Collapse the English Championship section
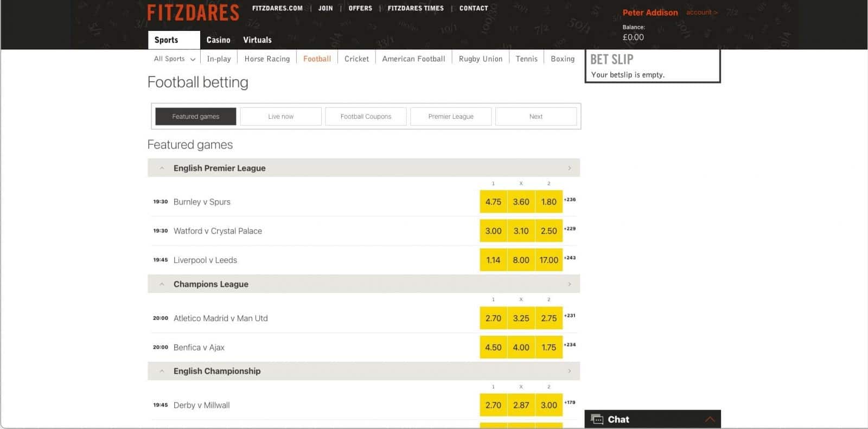 [x=162, y=371]
